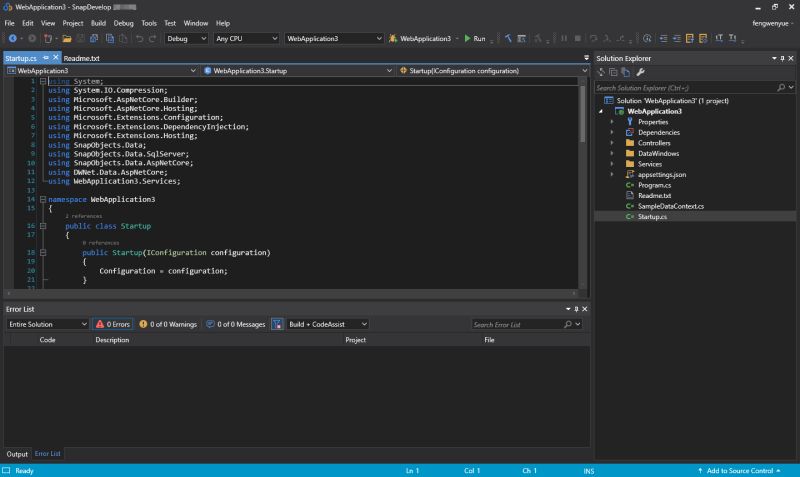Expand the Controllers folder

(x=612, y=143)
